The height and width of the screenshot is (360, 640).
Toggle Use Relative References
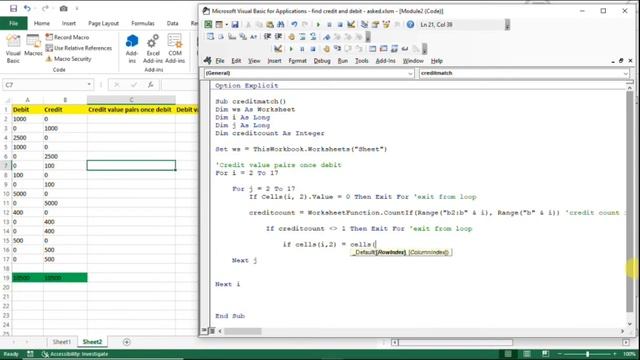coord(78,48)
